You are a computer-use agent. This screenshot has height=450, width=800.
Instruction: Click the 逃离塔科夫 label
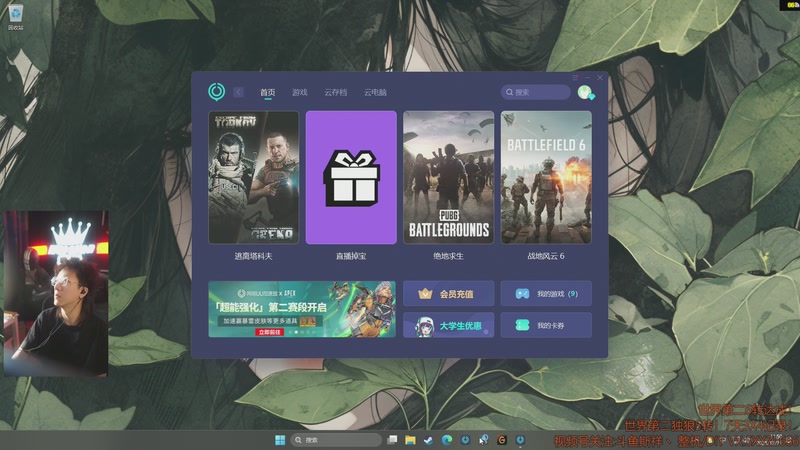click(254, 256)
